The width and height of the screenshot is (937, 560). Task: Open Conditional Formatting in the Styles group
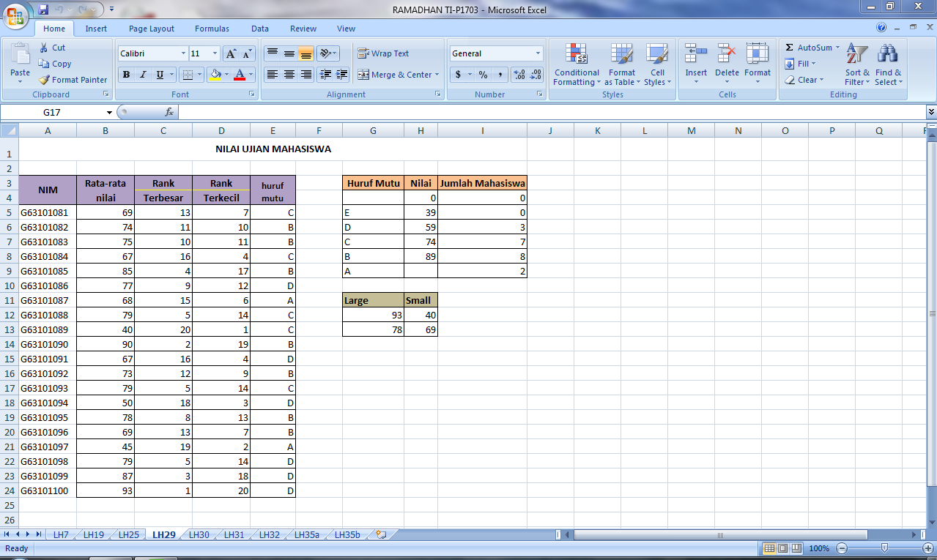coord(576,66)
